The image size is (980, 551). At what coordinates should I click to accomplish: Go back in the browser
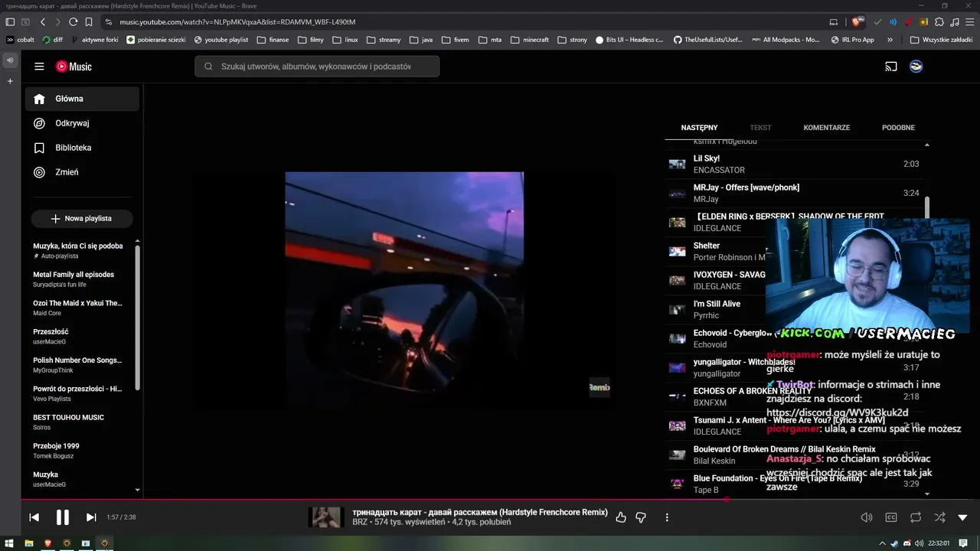pos(43,22)
